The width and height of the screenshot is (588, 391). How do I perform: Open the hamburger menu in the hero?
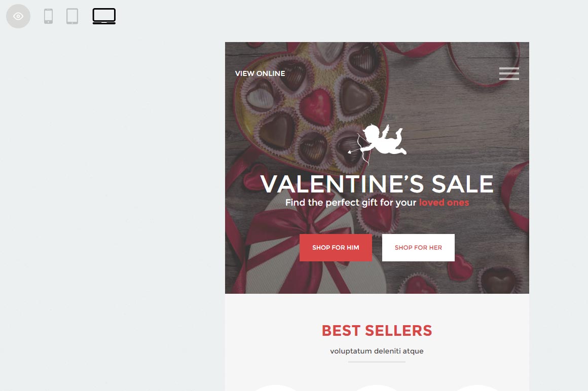coord(509,73)
